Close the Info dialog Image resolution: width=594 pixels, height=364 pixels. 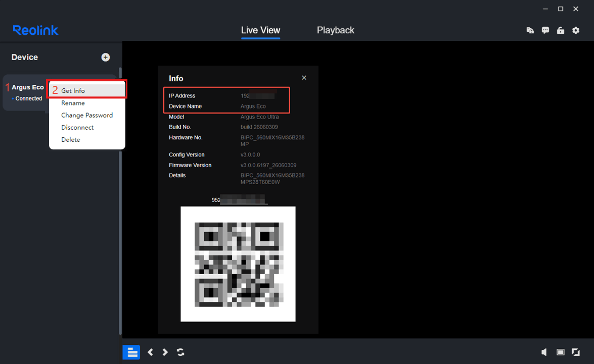pyautogui.click(x=304, y=78)
